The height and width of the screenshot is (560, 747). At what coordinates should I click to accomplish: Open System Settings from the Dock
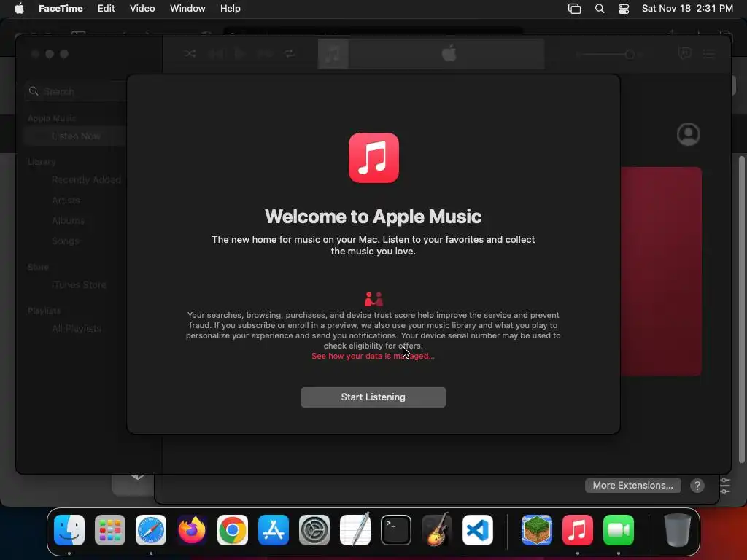(x=314, y=530)
